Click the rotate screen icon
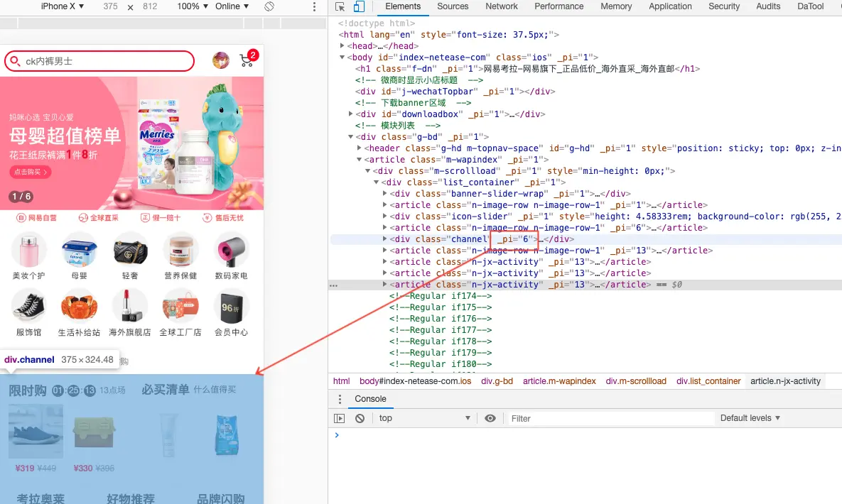Viewport: 842px width, 504px height. 269,6
